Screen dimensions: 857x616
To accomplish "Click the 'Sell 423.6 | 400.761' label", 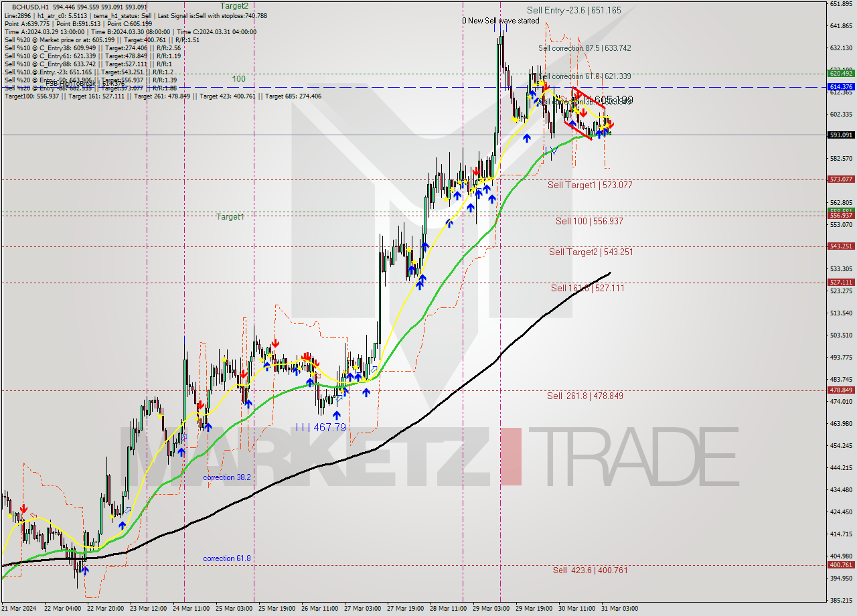I will tap(591, 570).
